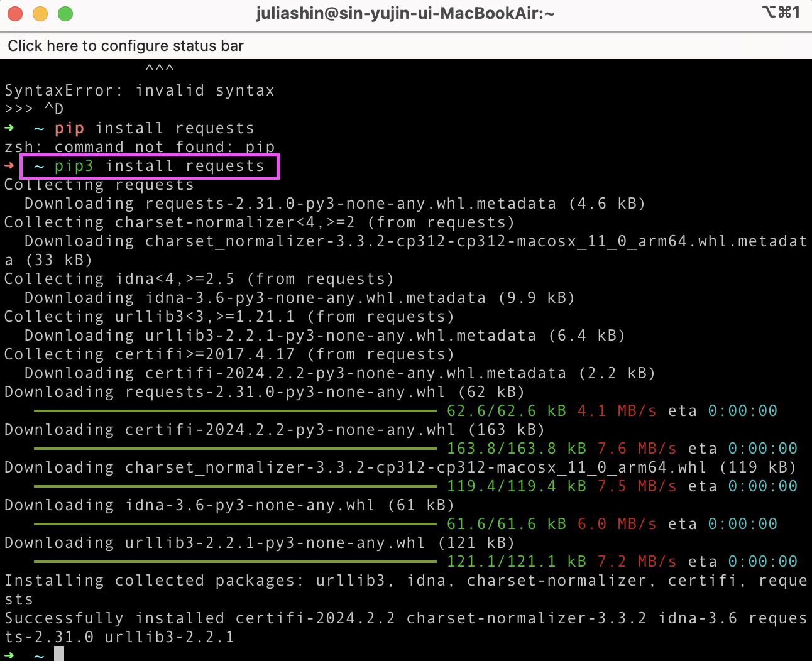Click the requests-2.31.0 metadata download line
This screenshot has width=812, height=661.
tap(335, 204)
